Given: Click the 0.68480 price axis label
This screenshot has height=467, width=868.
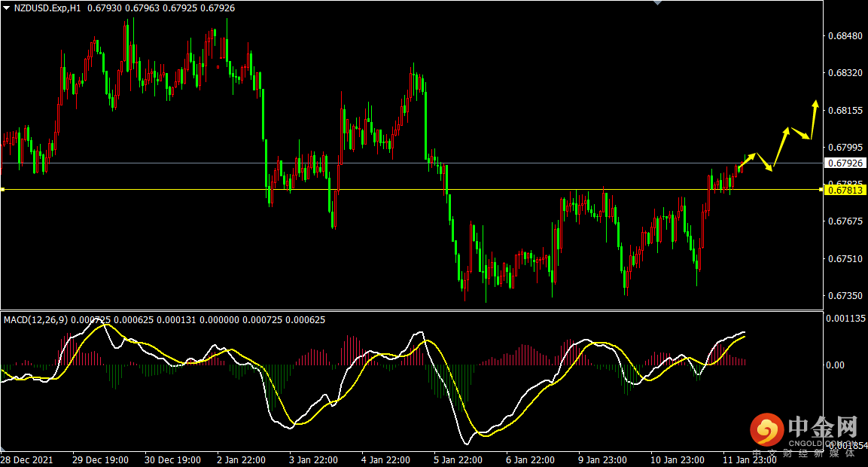Looking at the screenshot, I should (x=844, y=35).
